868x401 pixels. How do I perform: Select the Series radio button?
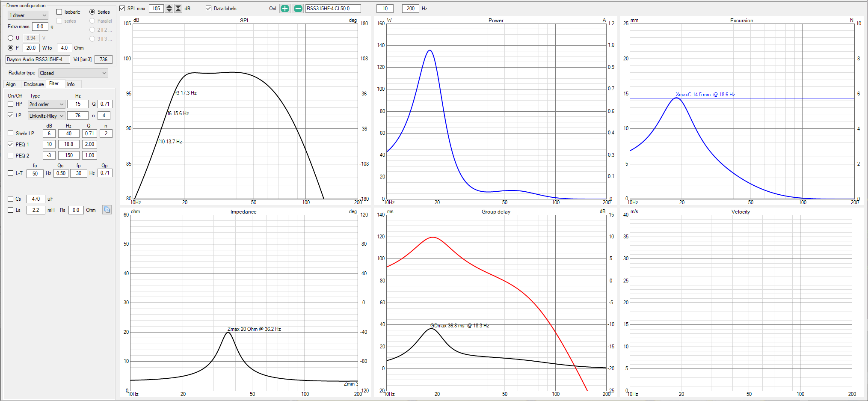point(92,12)
